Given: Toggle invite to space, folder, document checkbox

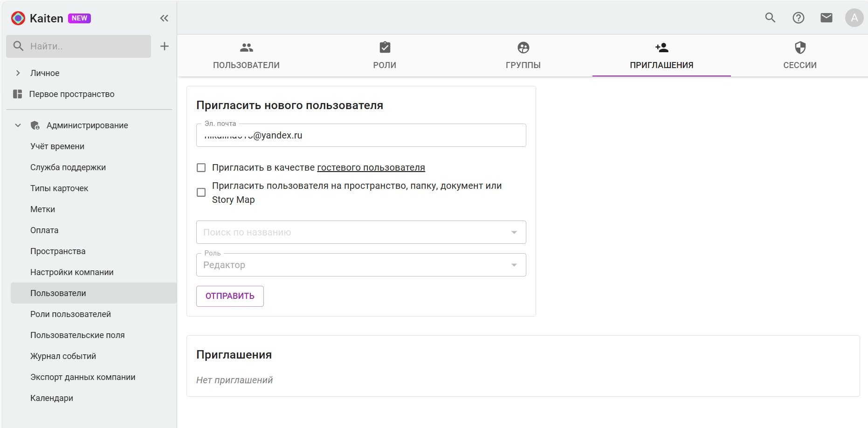Looking at the screenshot, I should tap(201, 193).
